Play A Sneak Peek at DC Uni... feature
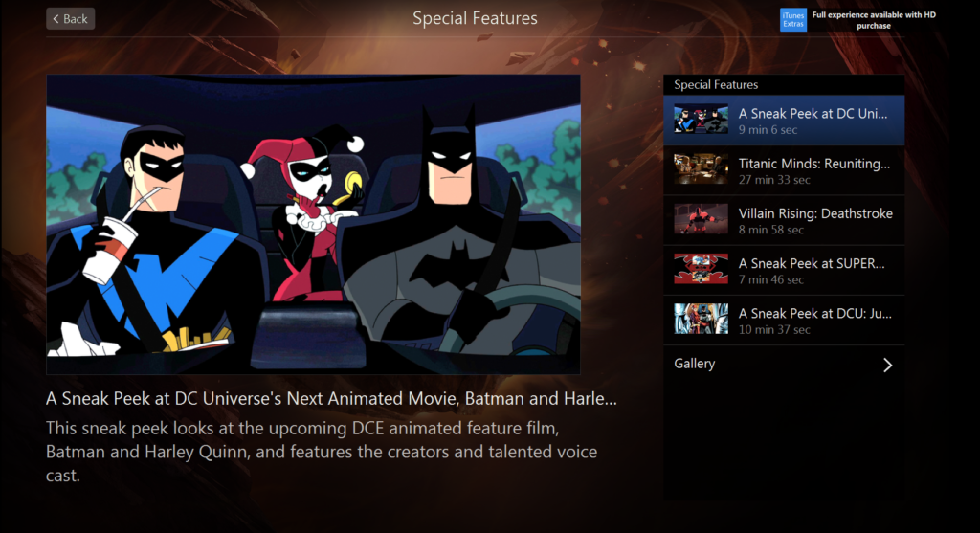 tap(813, 113)
